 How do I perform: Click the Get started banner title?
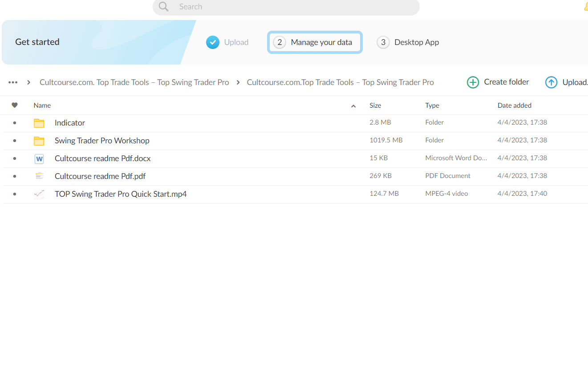coord(37,42)
